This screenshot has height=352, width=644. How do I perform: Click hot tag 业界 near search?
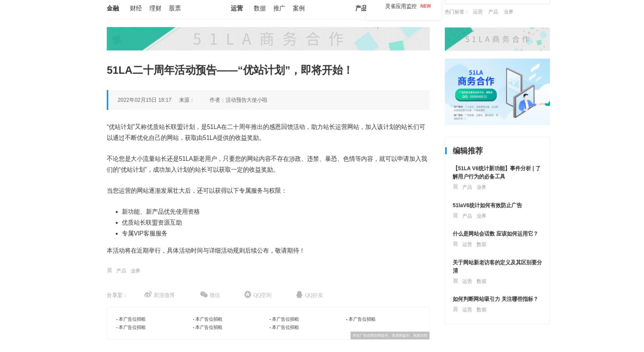tap(508, 12)
